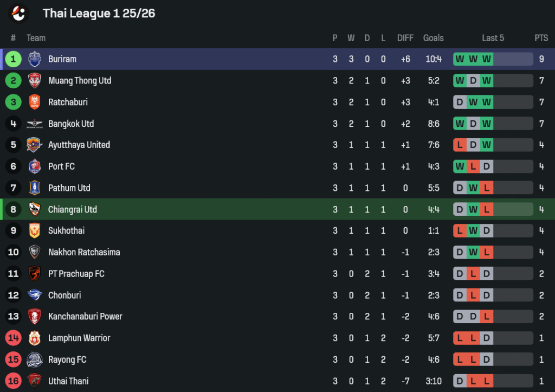The height and width of the screenshot is (392, 555).
Task: Open the Bangkok Utd wings logo
Action: click(x=35, y=124)
